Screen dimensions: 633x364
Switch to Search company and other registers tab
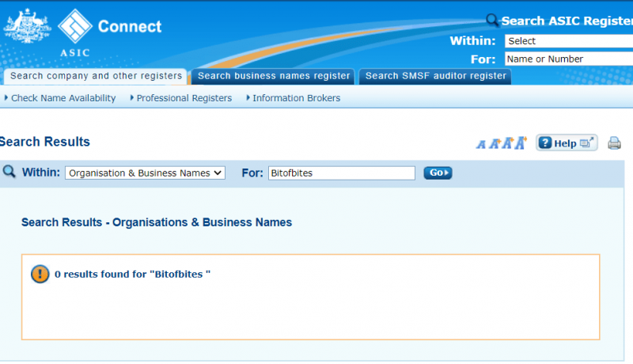pyautogui.click(x=96, y=76)
